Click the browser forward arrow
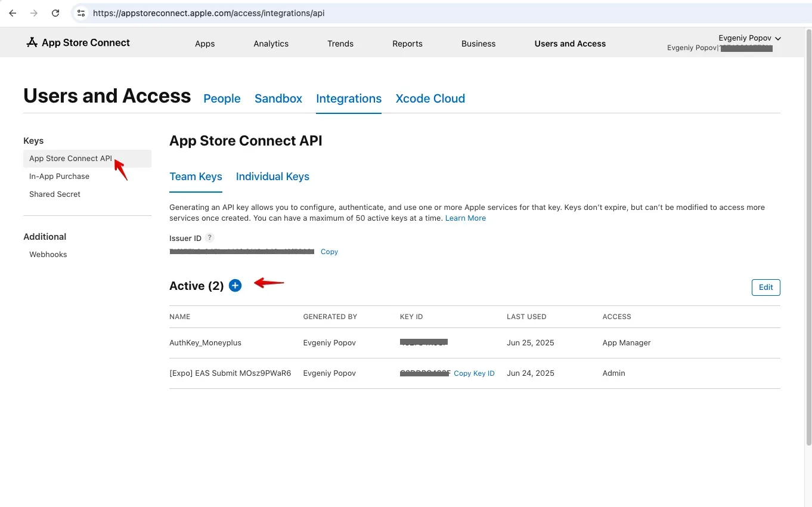The height and width of the screenshot is (507, 812). coord(34,13)
